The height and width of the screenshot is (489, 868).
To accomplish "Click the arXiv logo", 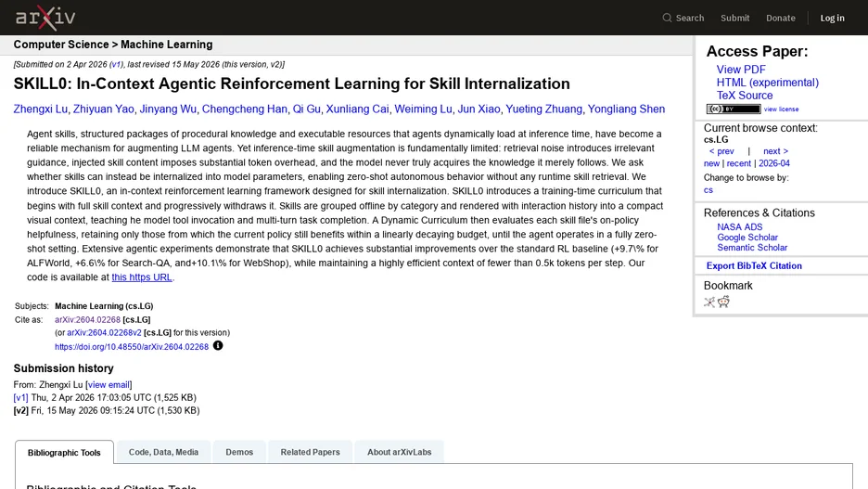I will pos(45,18).
